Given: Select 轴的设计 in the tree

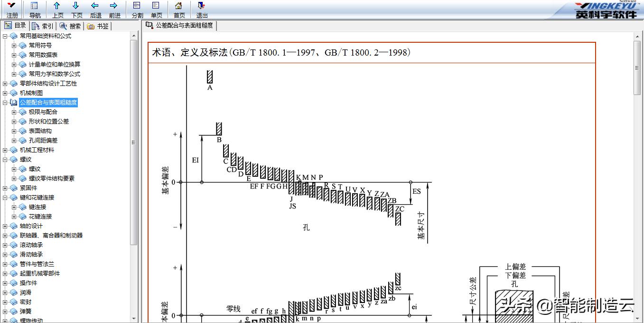Looking at the screenshot, I should point(31,226).
